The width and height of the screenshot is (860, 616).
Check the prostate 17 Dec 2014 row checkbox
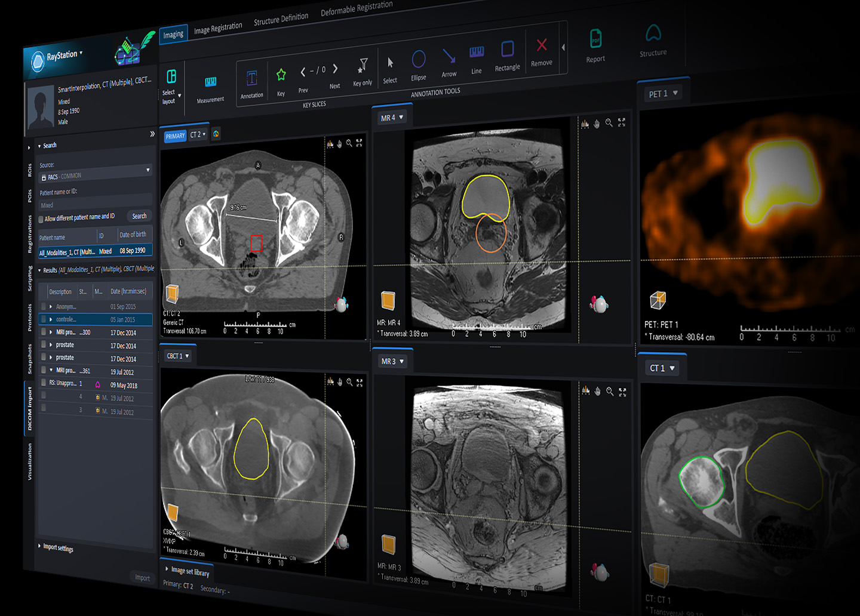43,344
